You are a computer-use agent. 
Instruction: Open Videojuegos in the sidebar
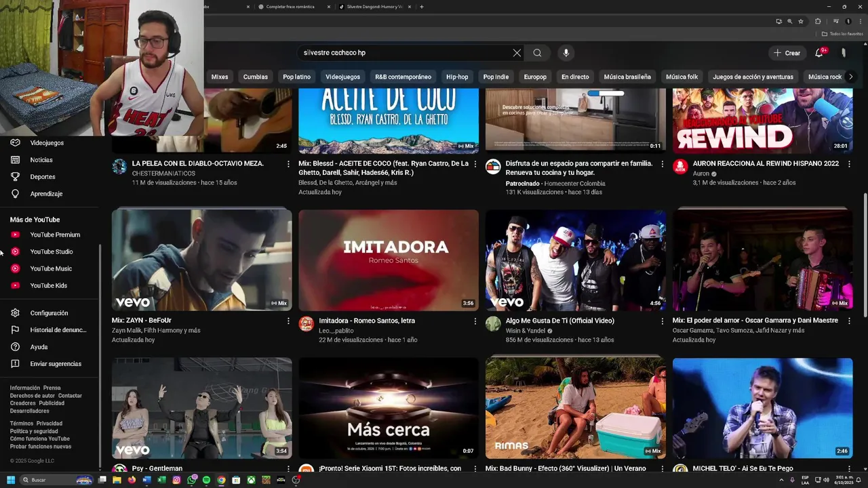click(47, 143)
